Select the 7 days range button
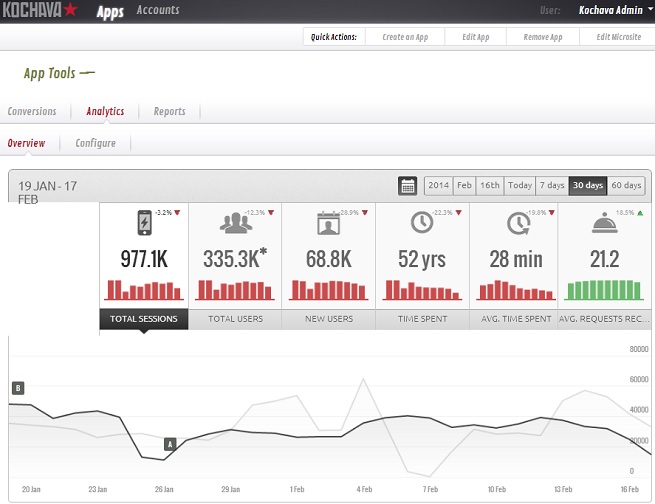The height and width of the screenshot is (504, 655). pyautogui.click(x=552, y=185)
